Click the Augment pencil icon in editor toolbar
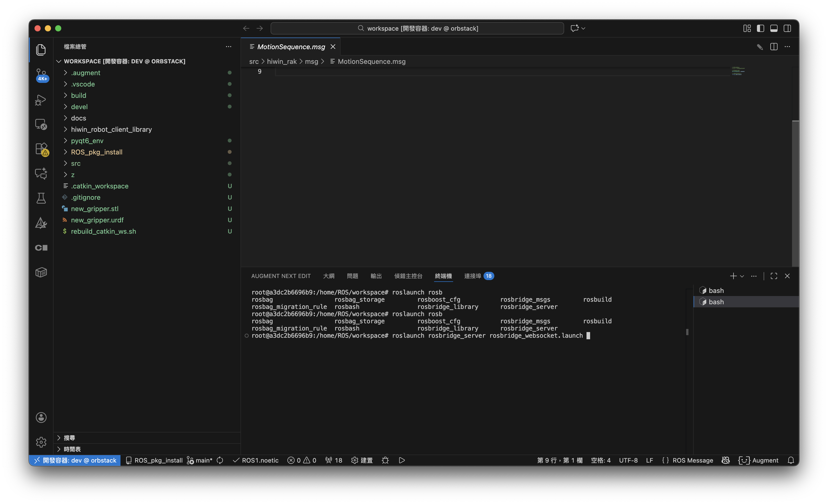 click(x=760, y=47)
